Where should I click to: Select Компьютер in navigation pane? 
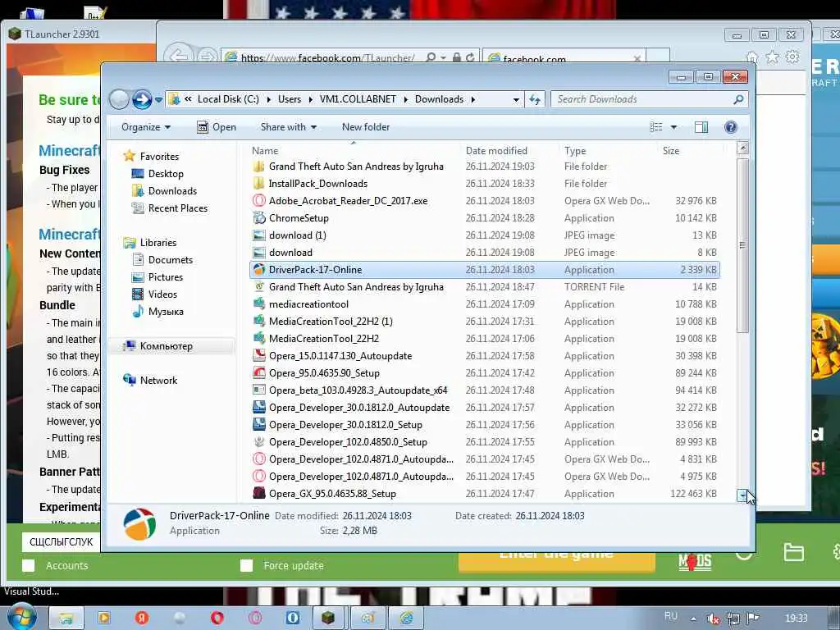pyautogui.click(x=166, y=346)
